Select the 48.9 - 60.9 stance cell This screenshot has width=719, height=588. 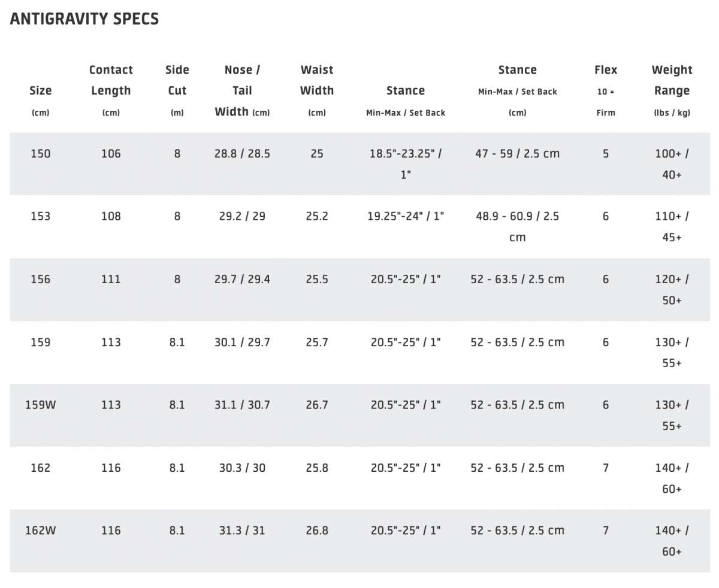click(518, 227)
